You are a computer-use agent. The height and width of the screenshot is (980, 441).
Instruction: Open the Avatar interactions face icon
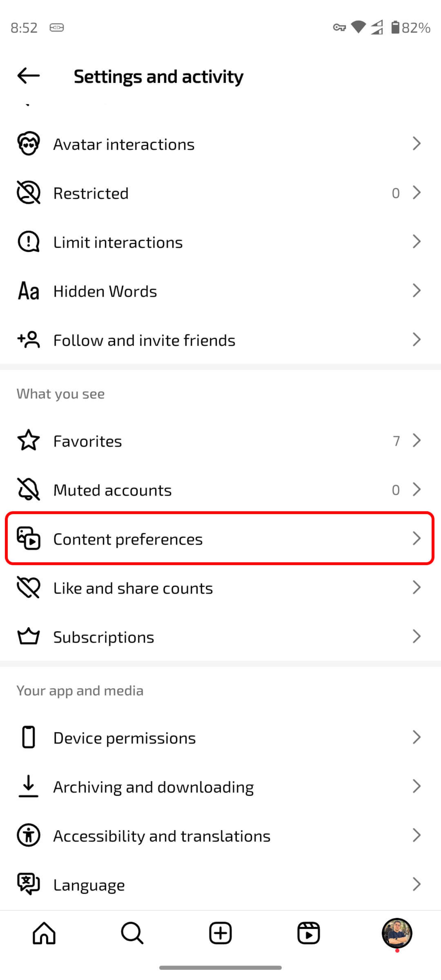[28, 144]
